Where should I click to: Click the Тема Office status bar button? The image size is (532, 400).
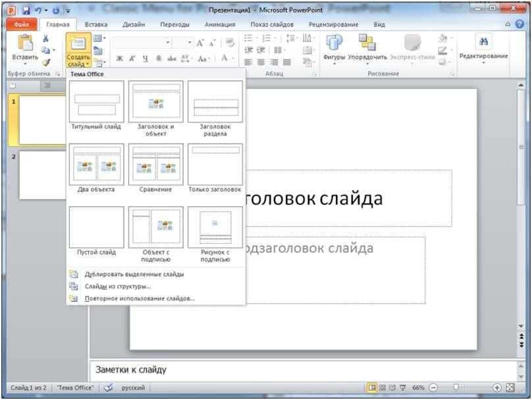click(x=75, y=387)
